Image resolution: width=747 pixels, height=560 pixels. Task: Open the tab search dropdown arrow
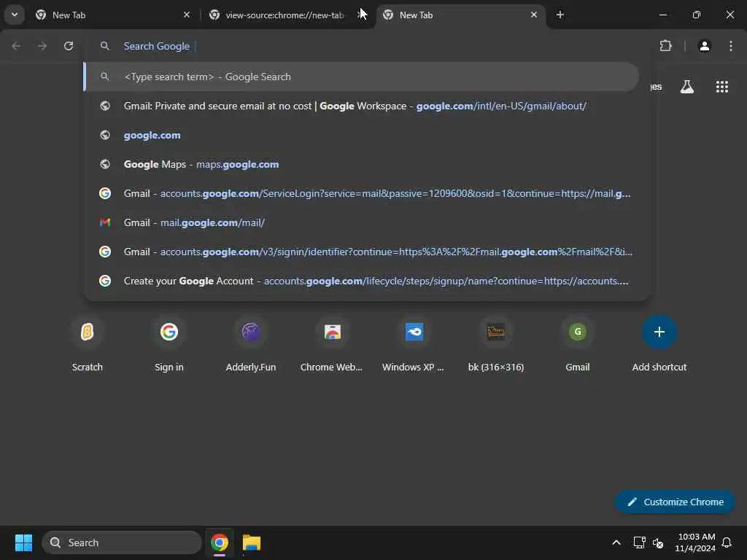tap(15, 15)
